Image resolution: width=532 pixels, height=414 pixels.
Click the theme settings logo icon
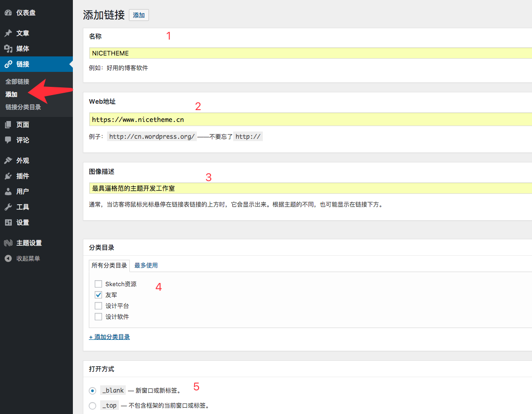point(8,243)
